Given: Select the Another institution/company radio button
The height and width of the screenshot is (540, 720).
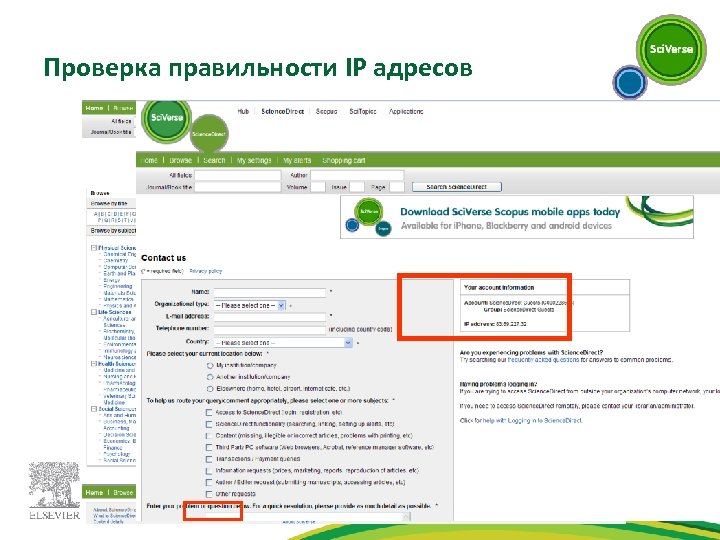Looking at the screenshot, I should (x=210, y=377).
